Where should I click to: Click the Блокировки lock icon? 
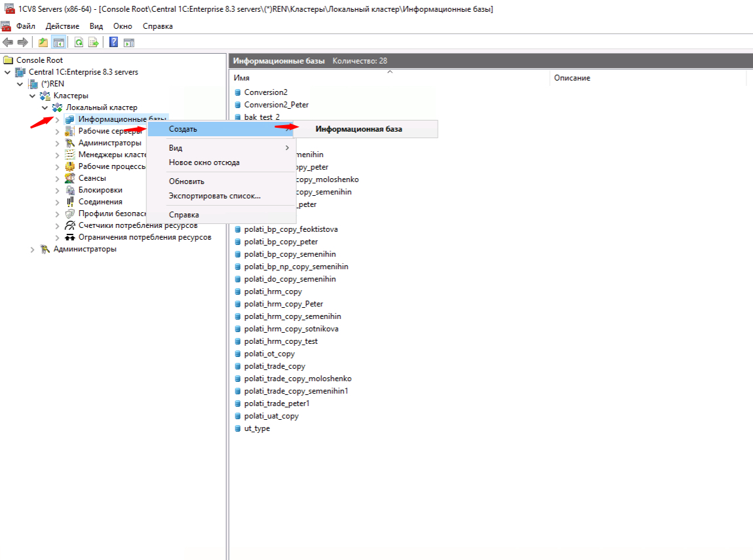point(70,190)
